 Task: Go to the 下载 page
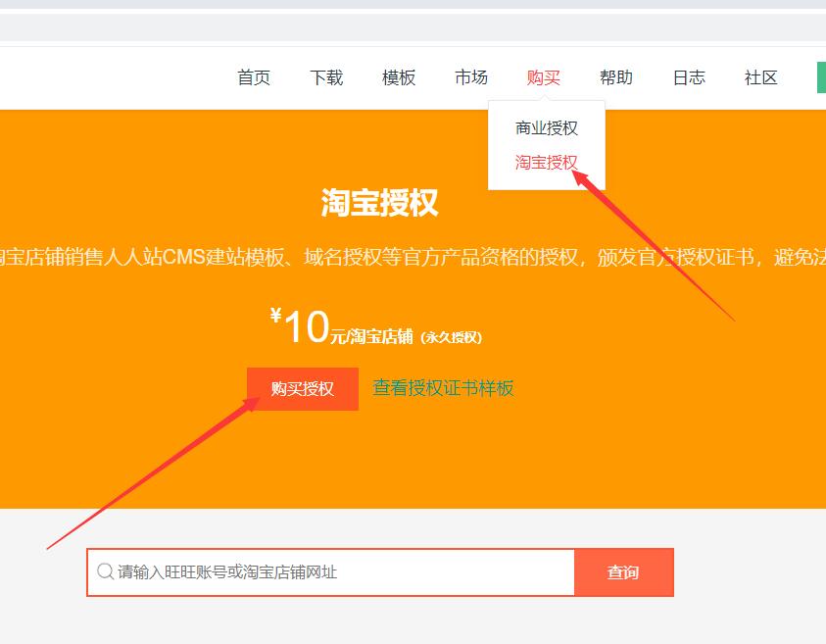tap(326, 77)
